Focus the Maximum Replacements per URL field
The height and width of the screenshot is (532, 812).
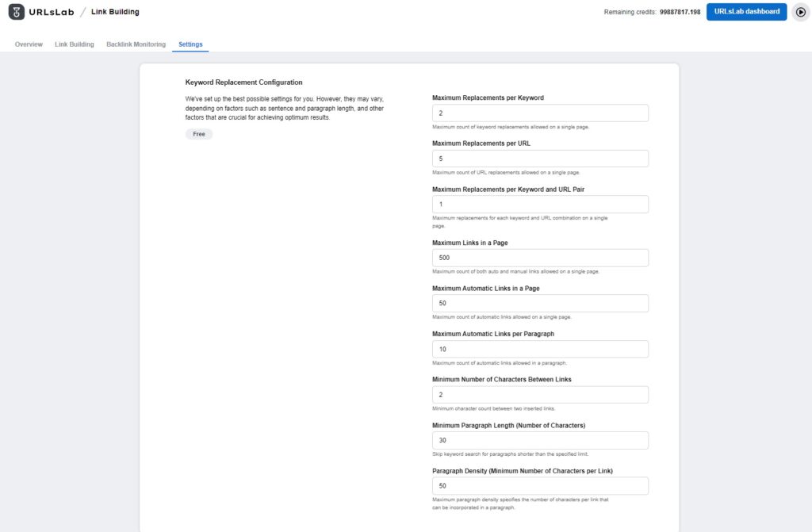540,159
